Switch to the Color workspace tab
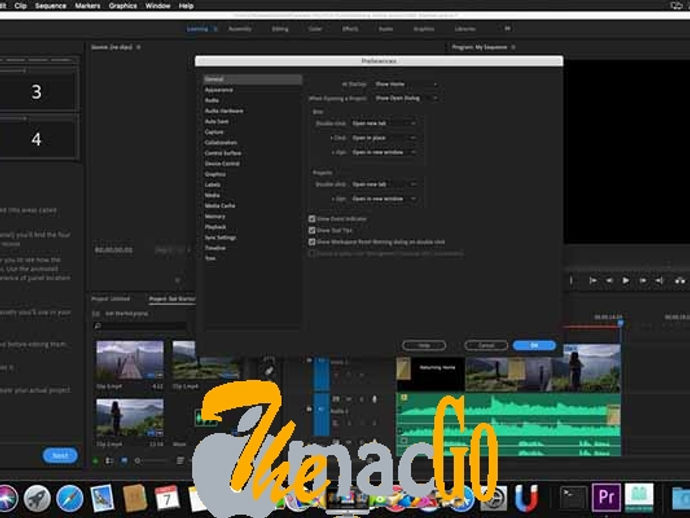690x518 pixels. [x=315, y=29]
